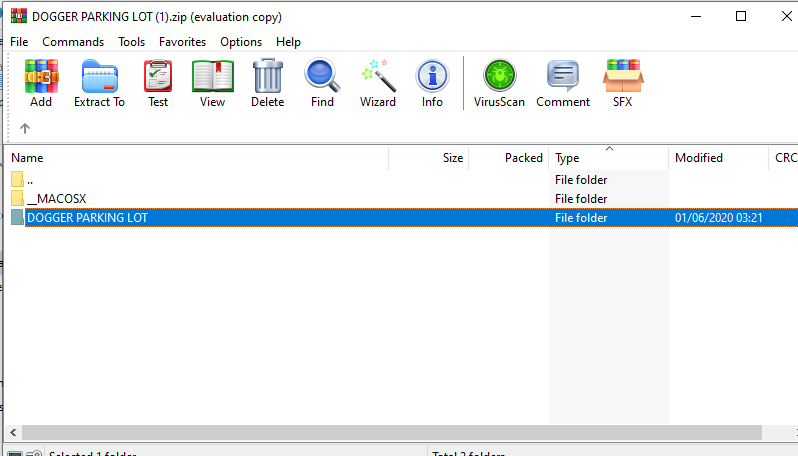Open the File menu
The width and height of the screenshot is (798, 456).
[19, 42]
